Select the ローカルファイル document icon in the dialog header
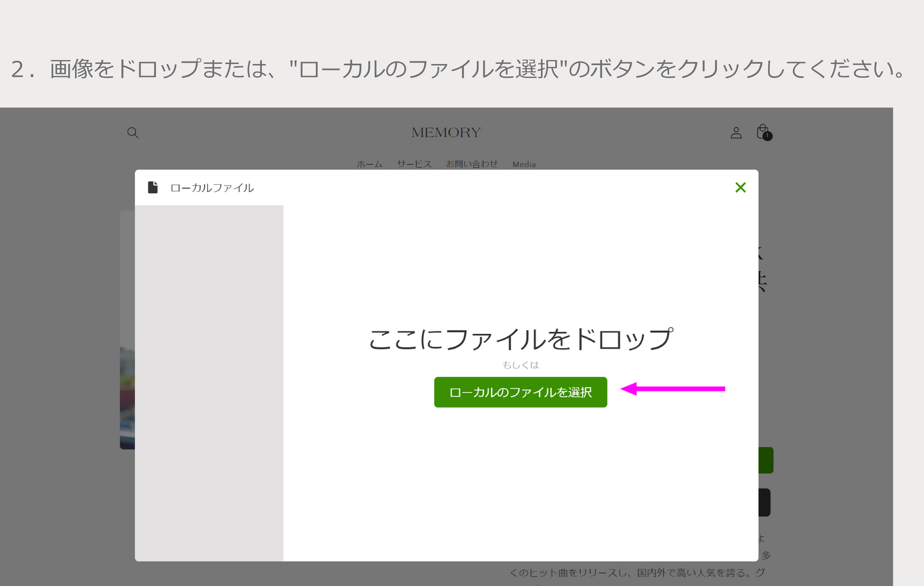924x586 pixels. coord(153,187)
